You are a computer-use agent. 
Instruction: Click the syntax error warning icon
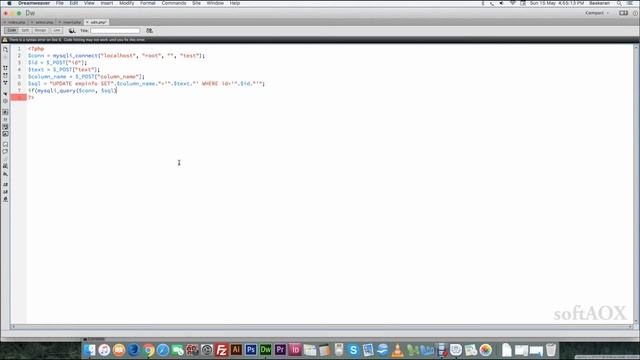[5, 40]
